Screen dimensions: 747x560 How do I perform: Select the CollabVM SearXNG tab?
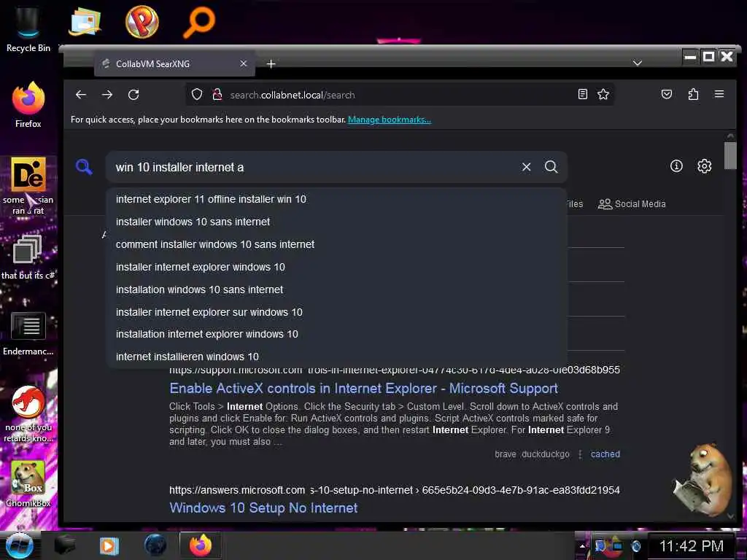(174, 64)
